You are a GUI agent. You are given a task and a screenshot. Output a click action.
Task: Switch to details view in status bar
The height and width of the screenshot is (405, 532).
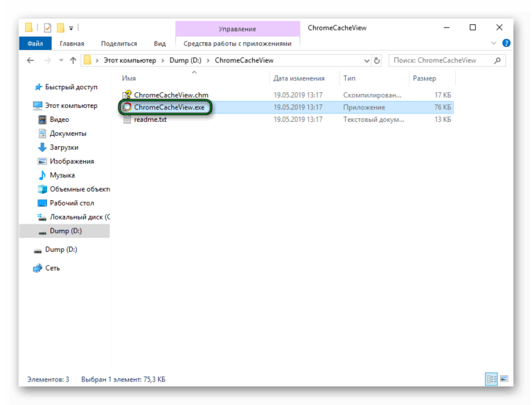tap(491, 379)
